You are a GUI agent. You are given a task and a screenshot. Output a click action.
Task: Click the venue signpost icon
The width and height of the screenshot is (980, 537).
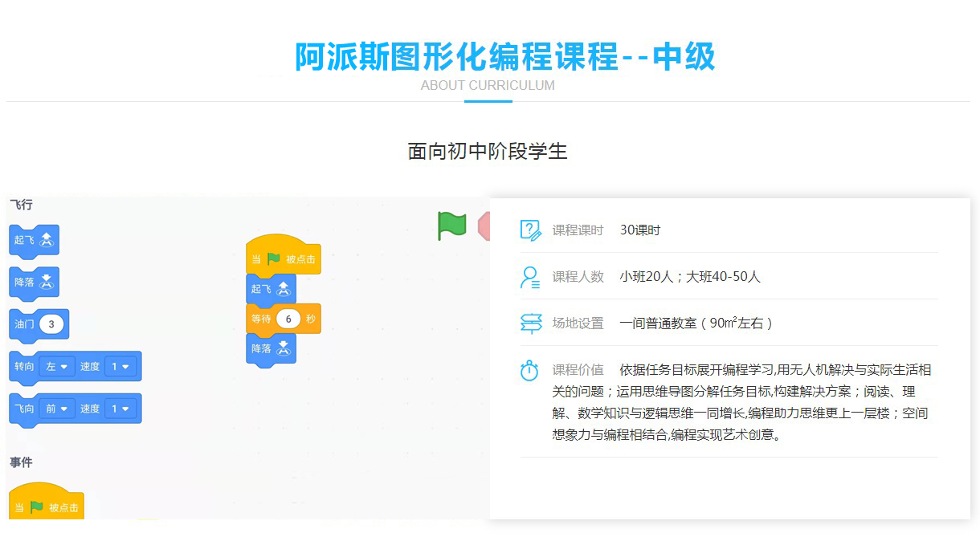click(530, 323)
